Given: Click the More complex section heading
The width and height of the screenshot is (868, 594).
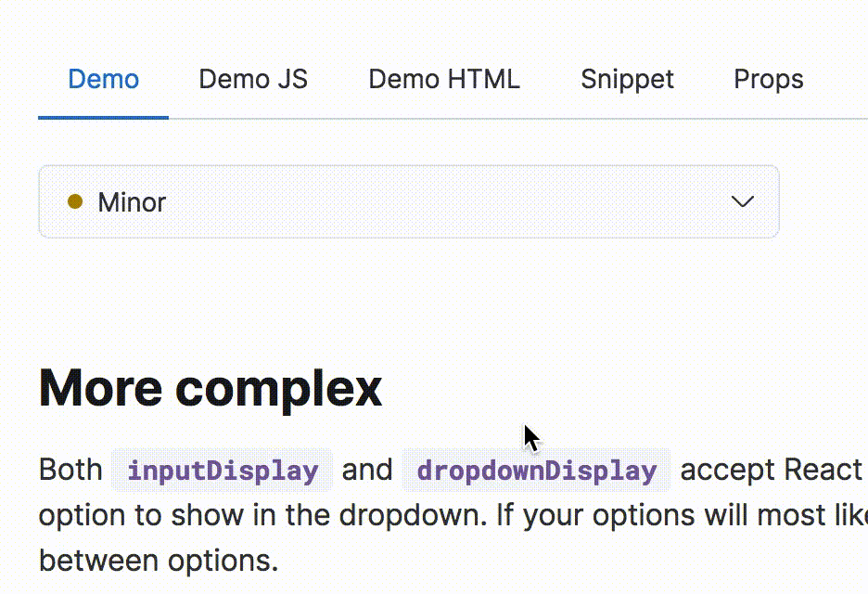Looking at the screenshot, I should coord(210,388).
